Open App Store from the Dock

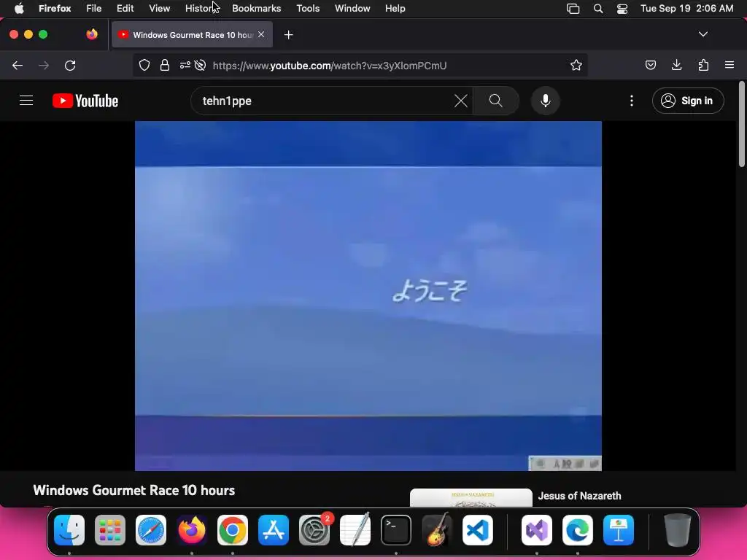pos(274,530)
